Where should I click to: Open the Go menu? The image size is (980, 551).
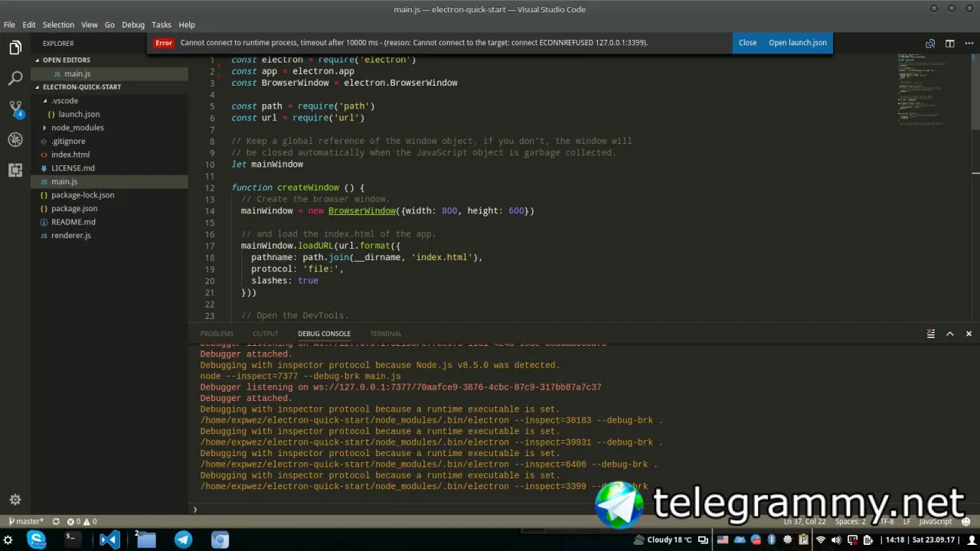pyautogui.click(x=109, y=24)
